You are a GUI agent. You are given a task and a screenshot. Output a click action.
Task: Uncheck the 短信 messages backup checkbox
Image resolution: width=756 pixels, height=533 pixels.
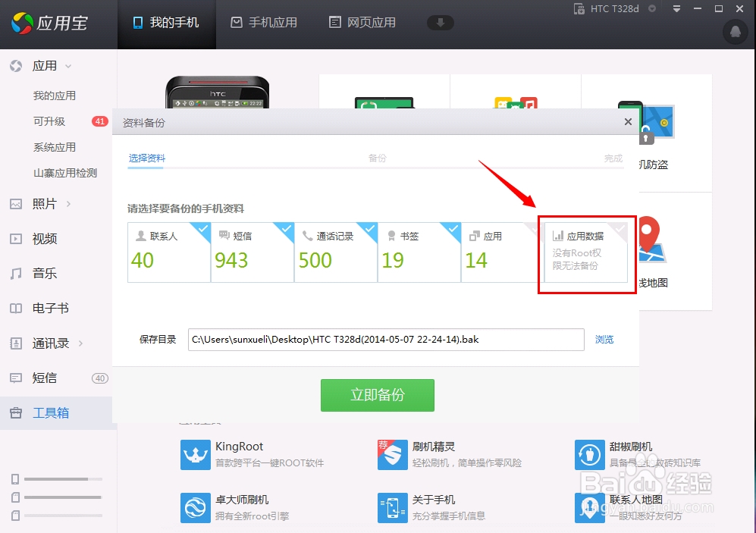[x=286, y=227]
